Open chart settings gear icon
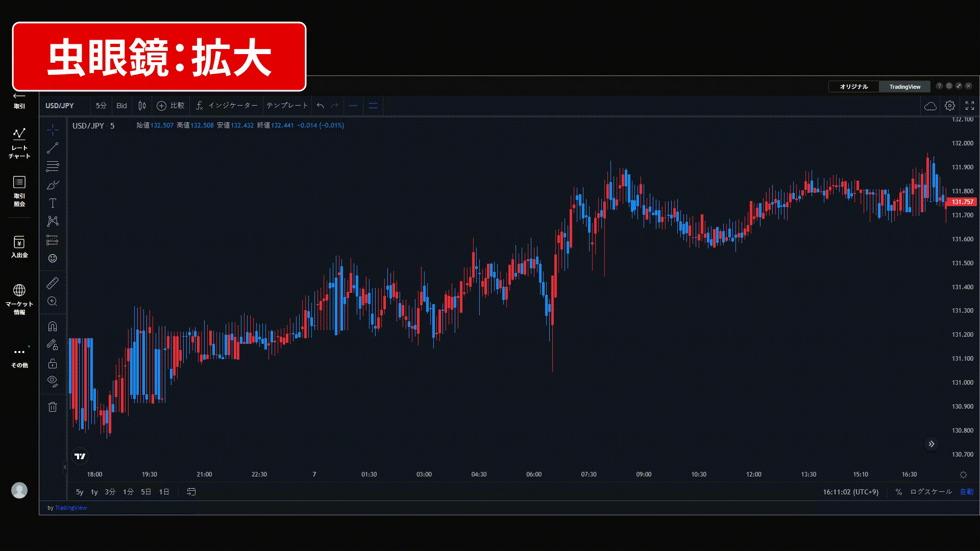The height and width of the screenshot is (551, 980). point(949,106)
